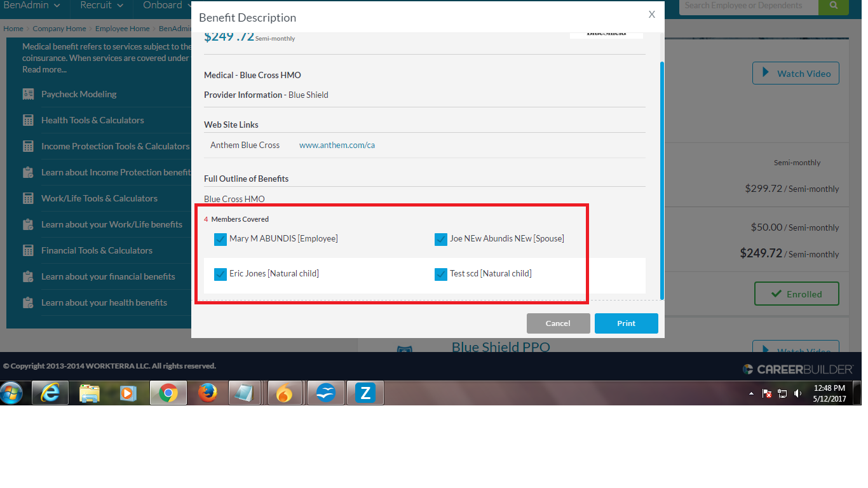Open the www.anthem.com/ca link
The height and width of the screenshot is (488, 868).
(337, 145)
